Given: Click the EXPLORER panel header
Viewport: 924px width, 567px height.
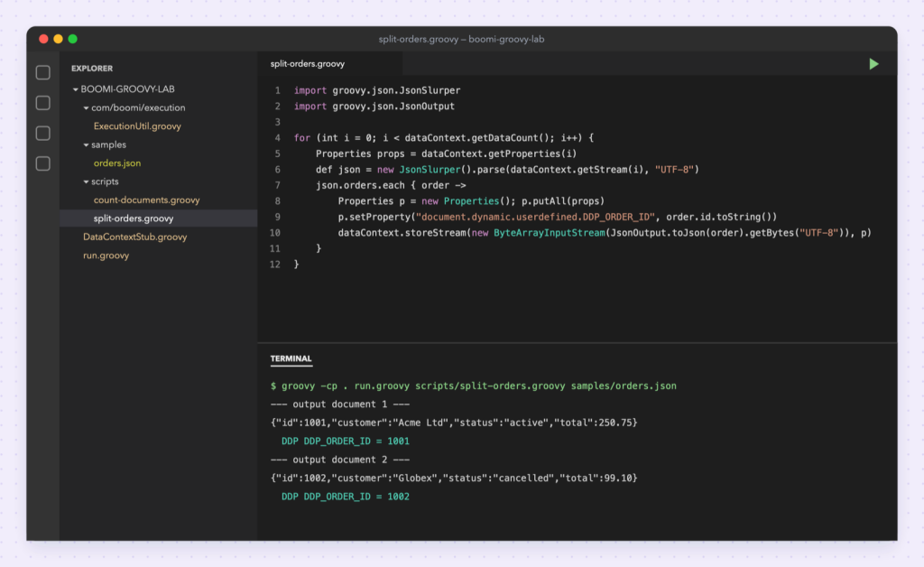Looking at the screenshot, I should (x=92, y=69).
